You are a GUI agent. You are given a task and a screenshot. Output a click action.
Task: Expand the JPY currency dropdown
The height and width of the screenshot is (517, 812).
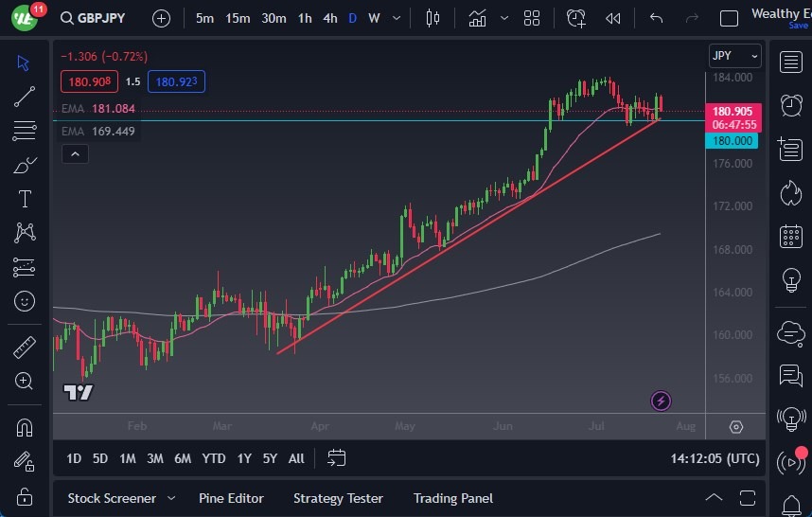tap(734, 56)
